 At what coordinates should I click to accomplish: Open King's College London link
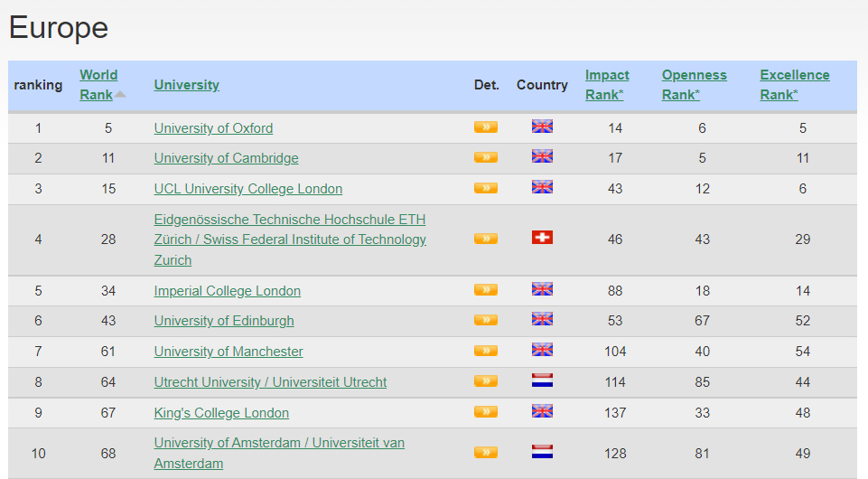(x=221, y=413)
